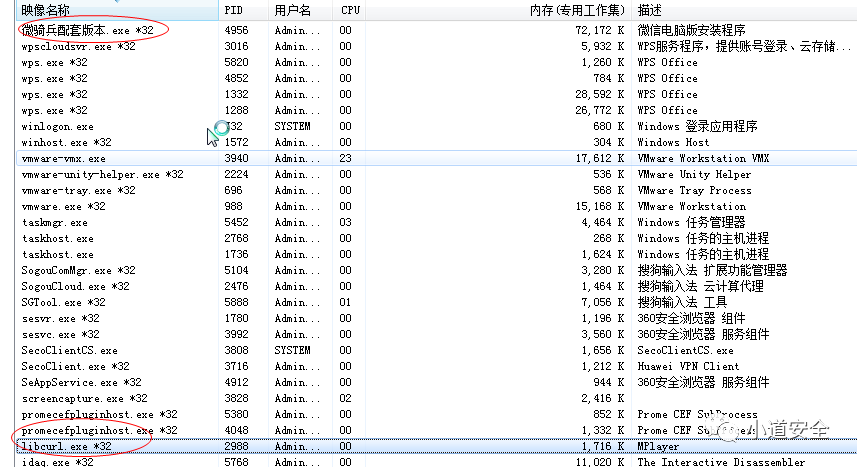The height and width of the screenshot is (467, 857).
Task: Click the 内存(专用工作集) column header
Action: (498, 10)
